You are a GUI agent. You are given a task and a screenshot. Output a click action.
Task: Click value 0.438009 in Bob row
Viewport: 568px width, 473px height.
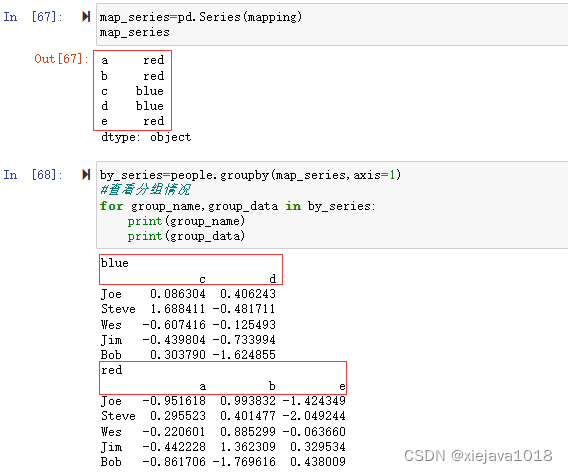coord(318,462)
